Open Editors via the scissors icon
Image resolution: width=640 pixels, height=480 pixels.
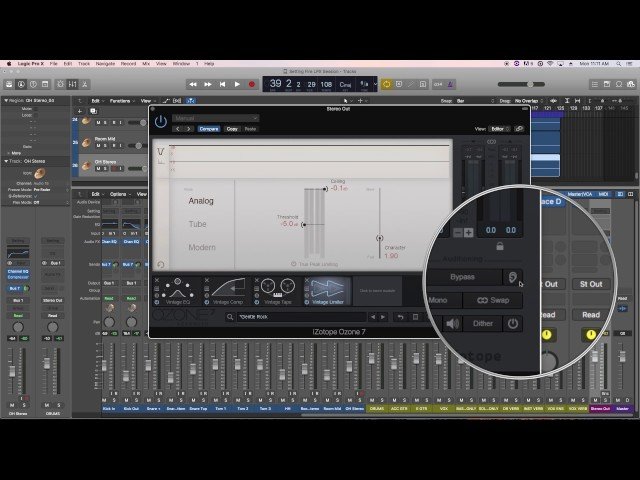(x=84, y=84)
